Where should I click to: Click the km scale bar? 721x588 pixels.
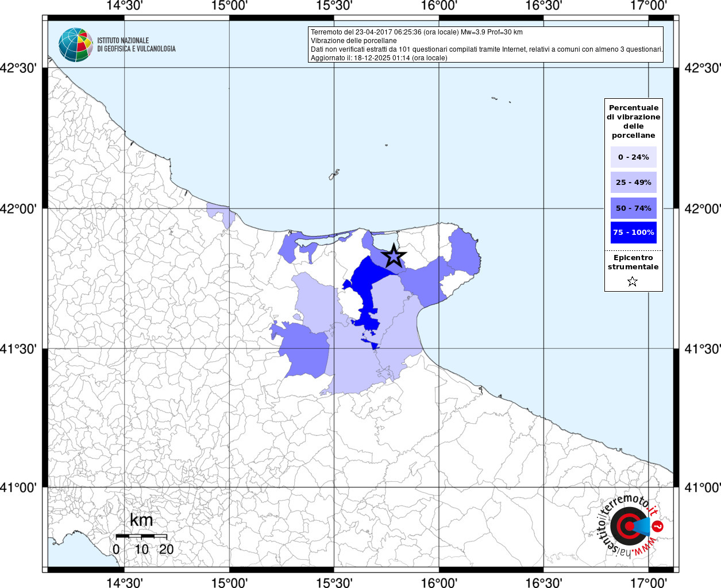[x=141, y=536]
